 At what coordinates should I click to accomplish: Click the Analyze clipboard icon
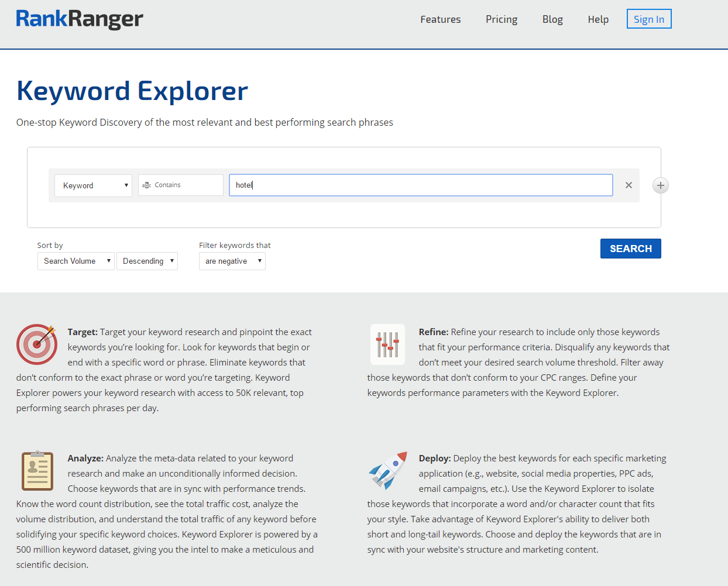(x=37, y=471)
